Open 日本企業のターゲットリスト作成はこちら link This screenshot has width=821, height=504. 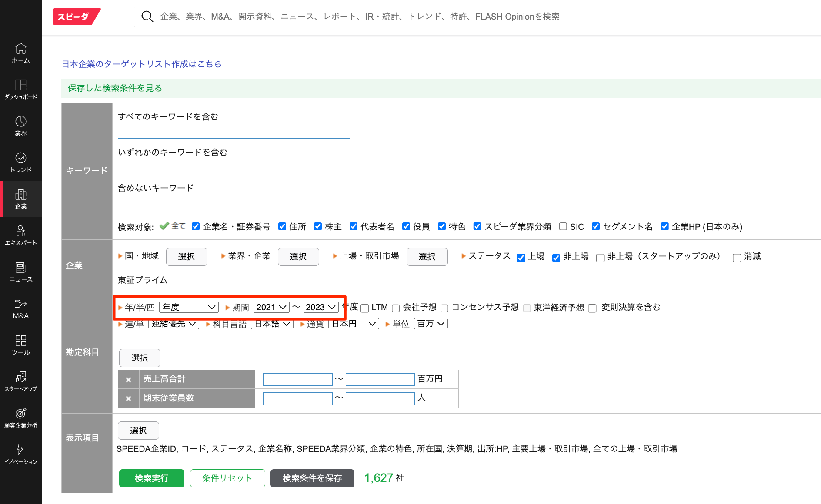click(141, 64)
